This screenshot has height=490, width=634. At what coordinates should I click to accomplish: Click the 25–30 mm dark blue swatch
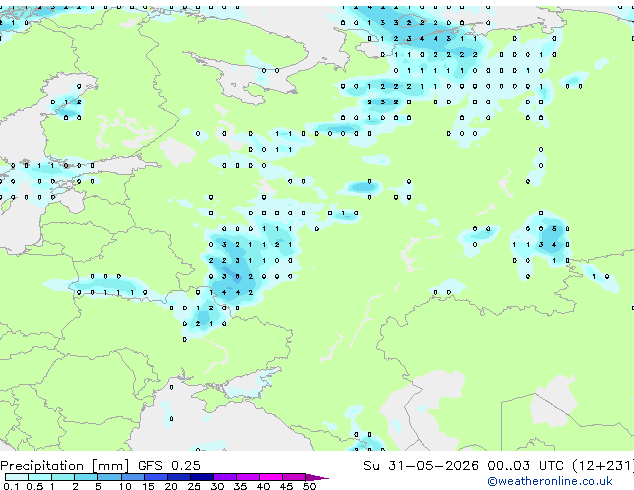pyautogui.click(x=201, y=477)
